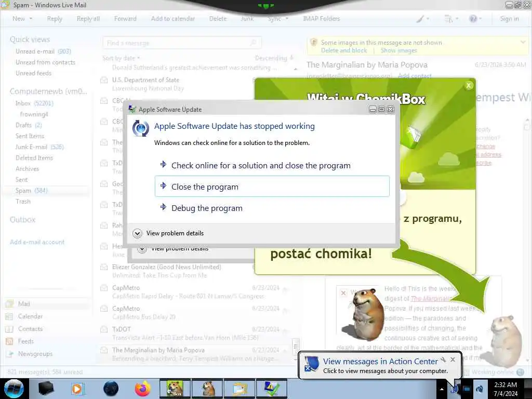Open Sort by date dropdown

tap(121, 58)
